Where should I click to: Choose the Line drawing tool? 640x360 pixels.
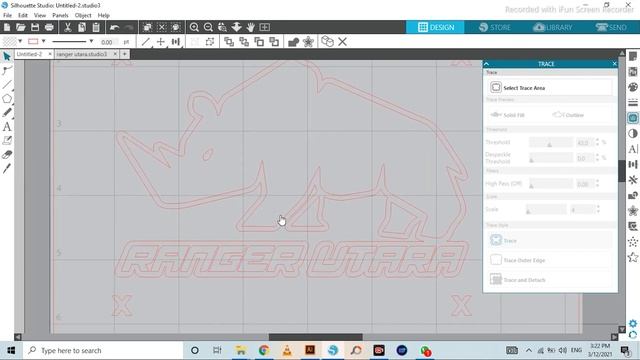pos(7,84)
